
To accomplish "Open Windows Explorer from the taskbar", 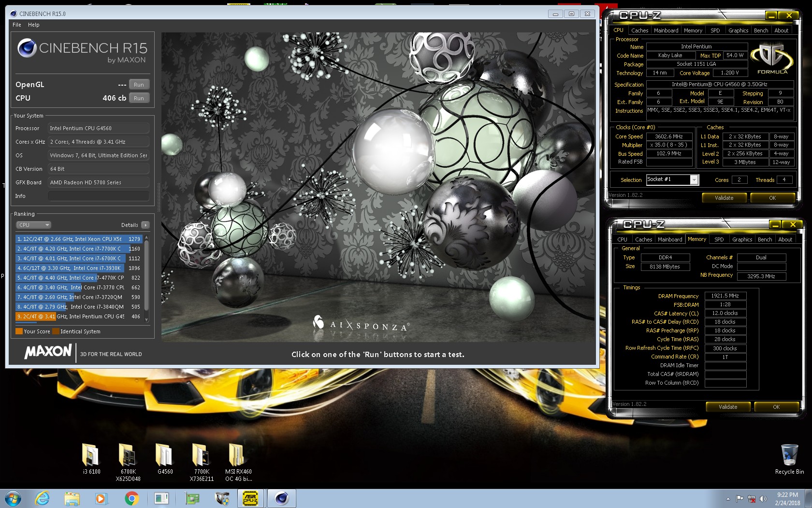I will click(72, 498).
